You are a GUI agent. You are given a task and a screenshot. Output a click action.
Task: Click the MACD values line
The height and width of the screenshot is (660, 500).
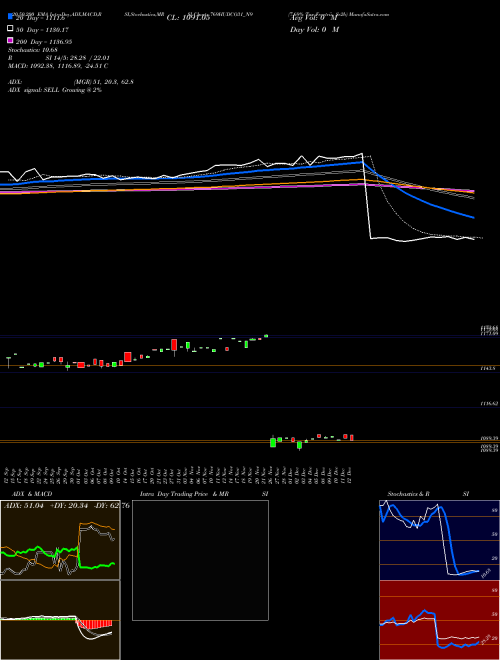coord(58,66)
